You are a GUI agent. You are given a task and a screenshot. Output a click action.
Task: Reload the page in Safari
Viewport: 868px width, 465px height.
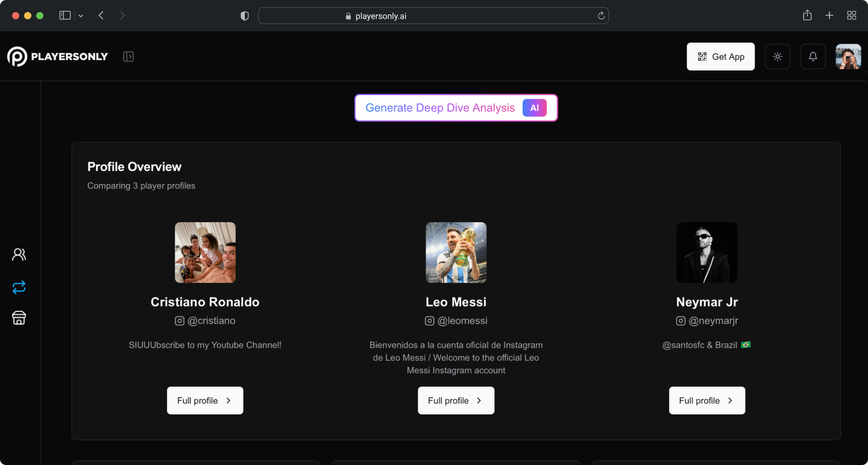601,16
